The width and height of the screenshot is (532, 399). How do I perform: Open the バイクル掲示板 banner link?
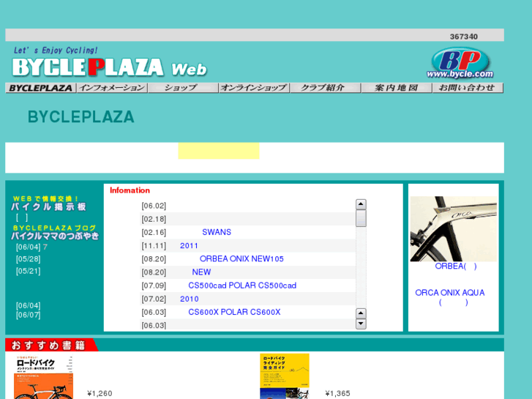[49, 203]
